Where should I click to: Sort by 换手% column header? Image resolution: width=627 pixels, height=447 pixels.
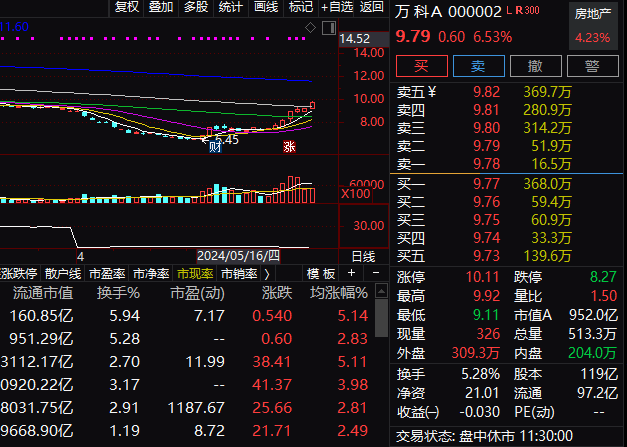tap(118, 293)
